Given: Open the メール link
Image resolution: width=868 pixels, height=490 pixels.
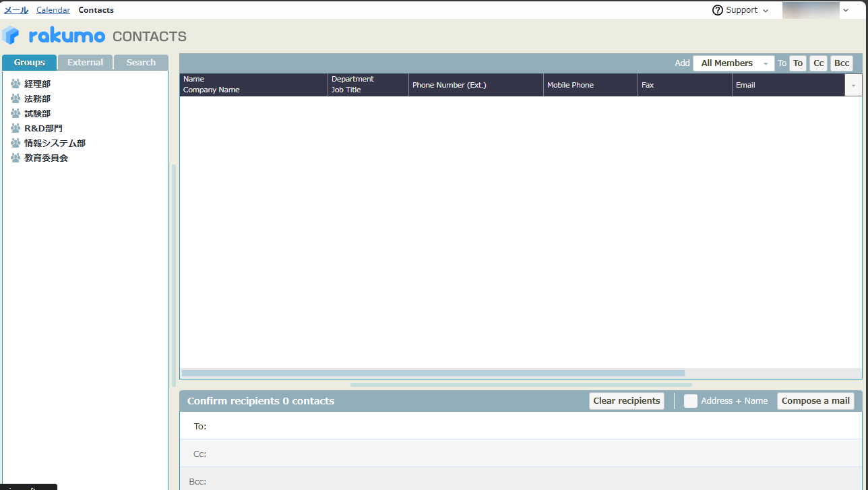Looking at the screenshot, I should (x=17, y=10).
